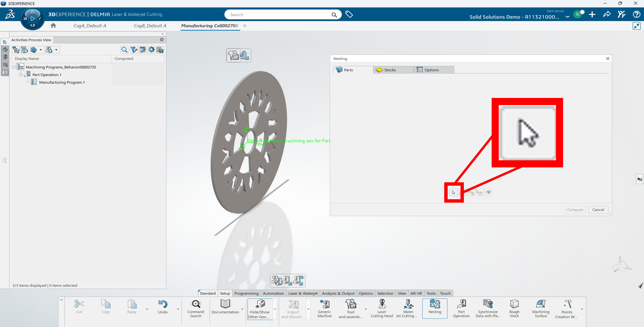Toggle Hide/Show Other Geometry
The width and height of the screenshot is (644, 327).
pyautogui.click(x=260, y=309)
